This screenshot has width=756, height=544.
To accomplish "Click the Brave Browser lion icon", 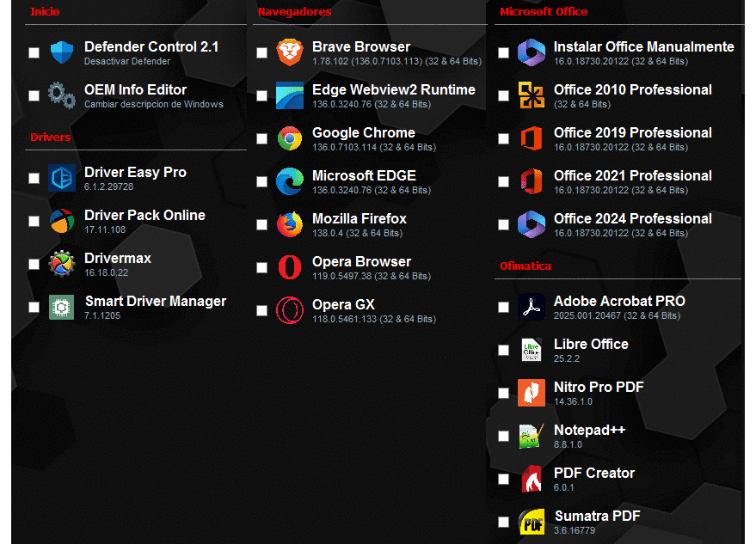I will pyautogui.click(x=290, y=52).
